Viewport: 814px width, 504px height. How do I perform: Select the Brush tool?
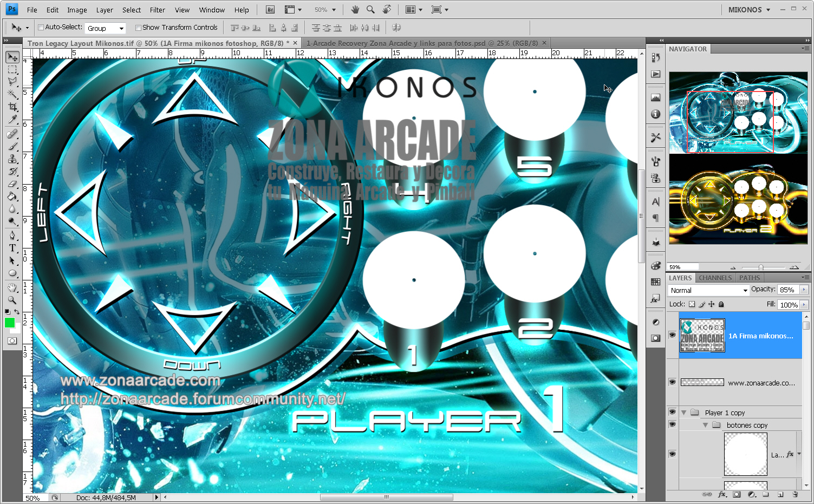[x=12, y=146]
